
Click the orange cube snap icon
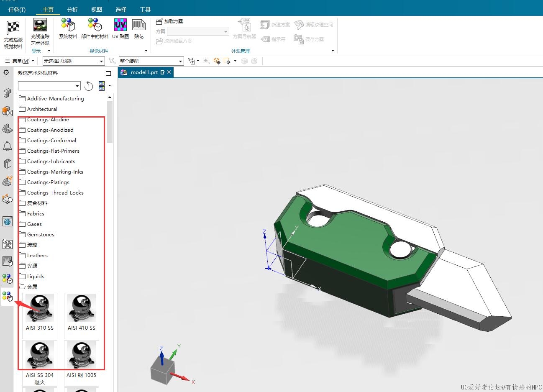tap(217, 61)
